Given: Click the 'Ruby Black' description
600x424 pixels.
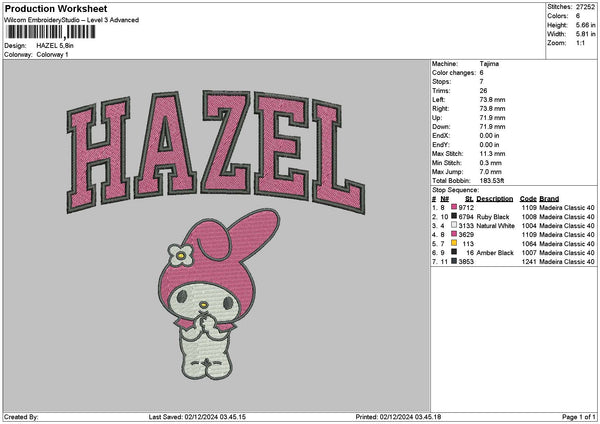Looking at the screenshot, I should pos(493,217).
